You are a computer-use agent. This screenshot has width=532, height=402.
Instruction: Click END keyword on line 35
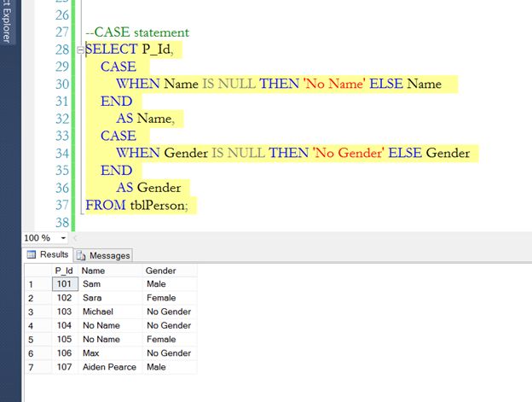click(x=116, y=170)
